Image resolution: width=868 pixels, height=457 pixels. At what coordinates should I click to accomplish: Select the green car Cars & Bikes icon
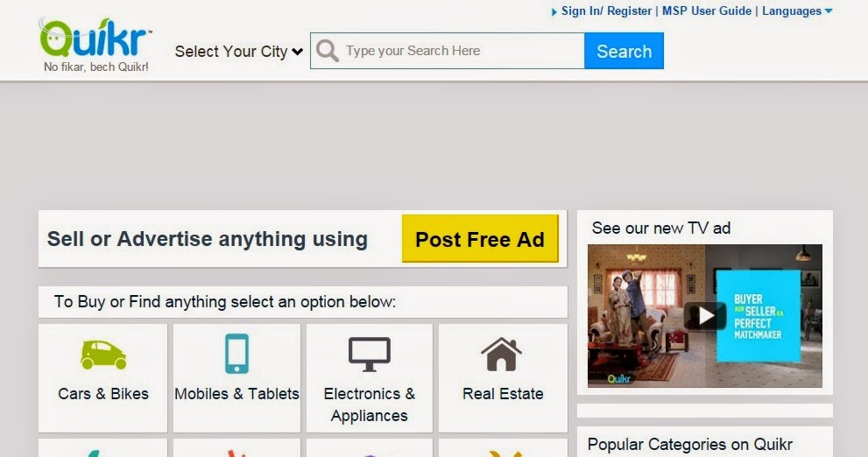point(103,355)
